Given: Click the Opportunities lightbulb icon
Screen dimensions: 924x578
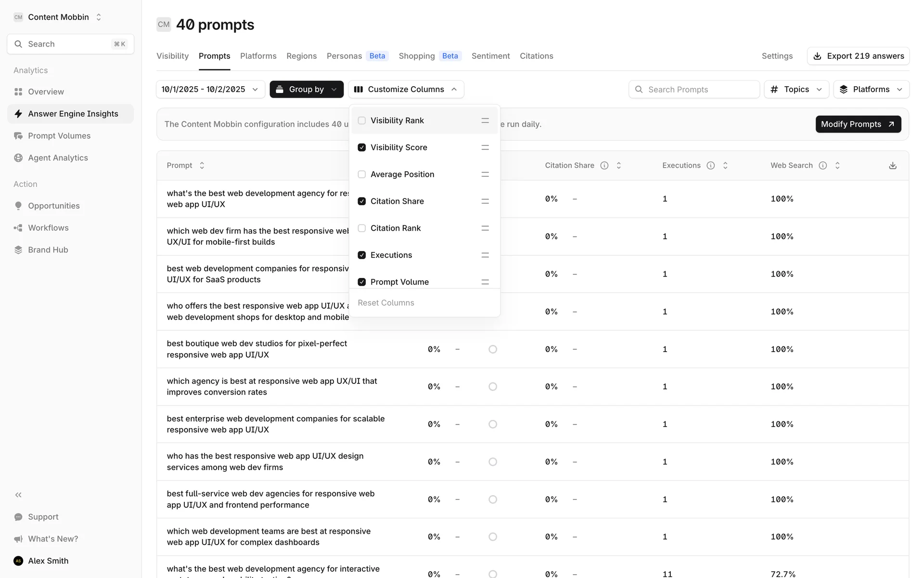Looking at the screenshot, I should click(x=18, y=206).
